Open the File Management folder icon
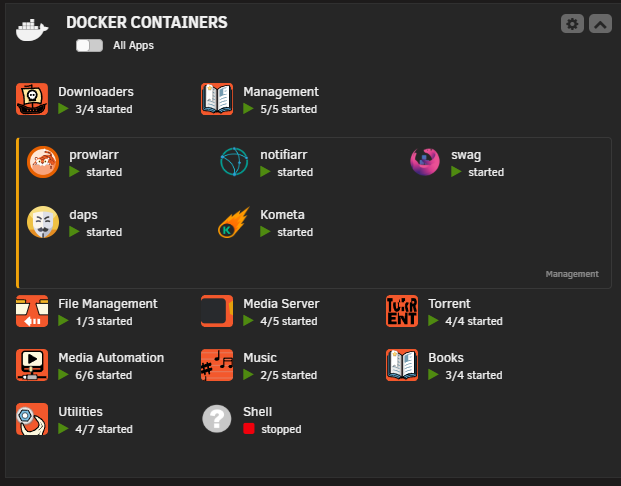Image resolution: width=621 pixels, height=486 pixels. point(32,311)
